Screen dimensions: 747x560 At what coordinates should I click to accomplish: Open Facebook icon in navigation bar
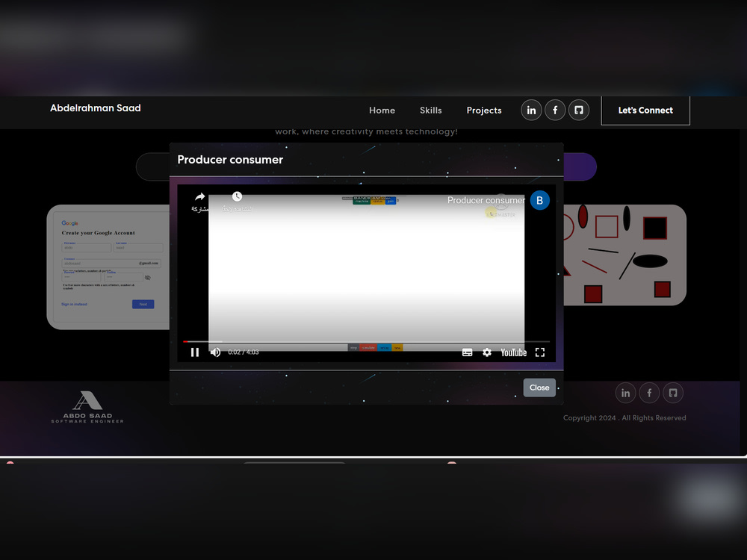[x=555, y=110]
